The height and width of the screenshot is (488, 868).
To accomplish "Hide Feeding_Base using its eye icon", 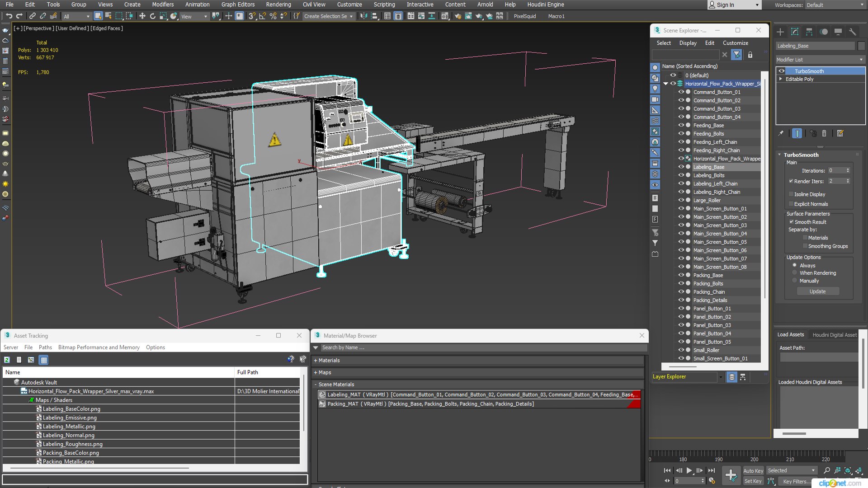I will click(681, 125).
